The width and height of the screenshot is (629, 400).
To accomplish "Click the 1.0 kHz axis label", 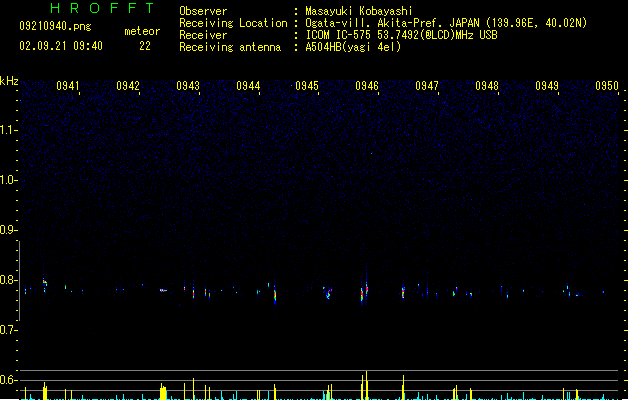I will click(8, 180).
